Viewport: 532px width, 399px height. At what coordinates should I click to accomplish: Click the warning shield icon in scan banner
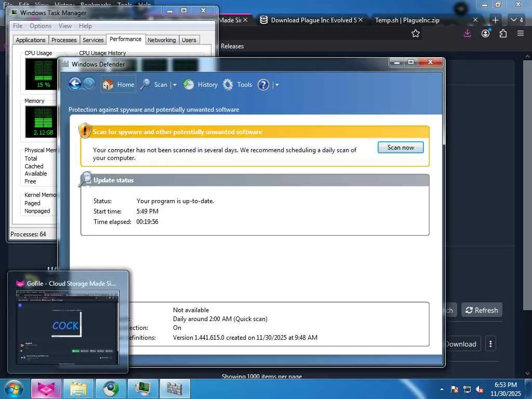[x=85, y=130]
